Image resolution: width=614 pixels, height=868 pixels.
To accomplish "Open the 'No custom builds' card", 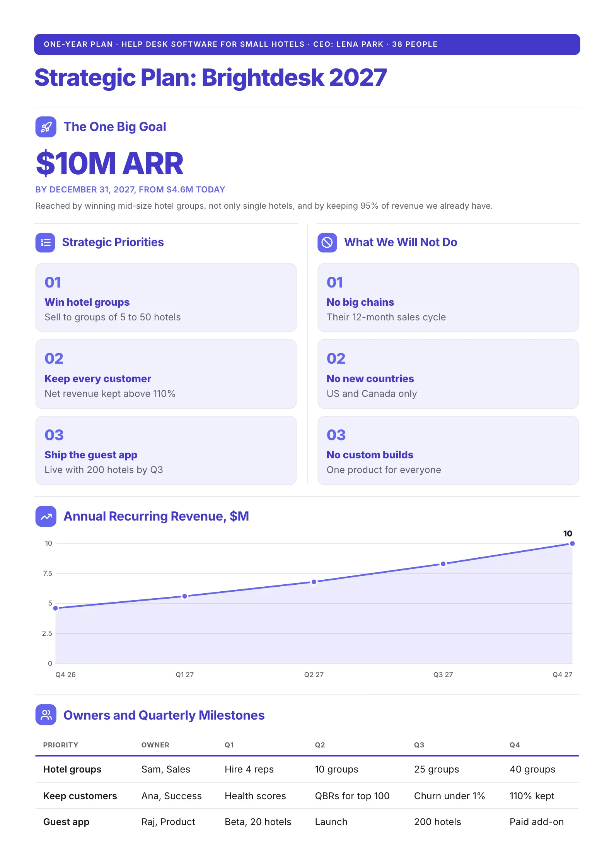I will coord(448,450).
